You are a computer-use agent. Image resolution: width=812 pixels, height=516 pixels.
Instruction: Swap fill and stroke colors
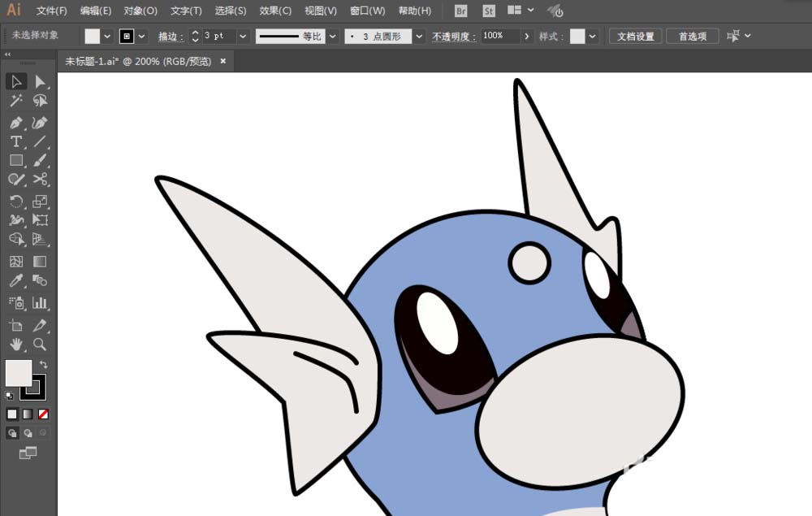(x=44, y=364)
